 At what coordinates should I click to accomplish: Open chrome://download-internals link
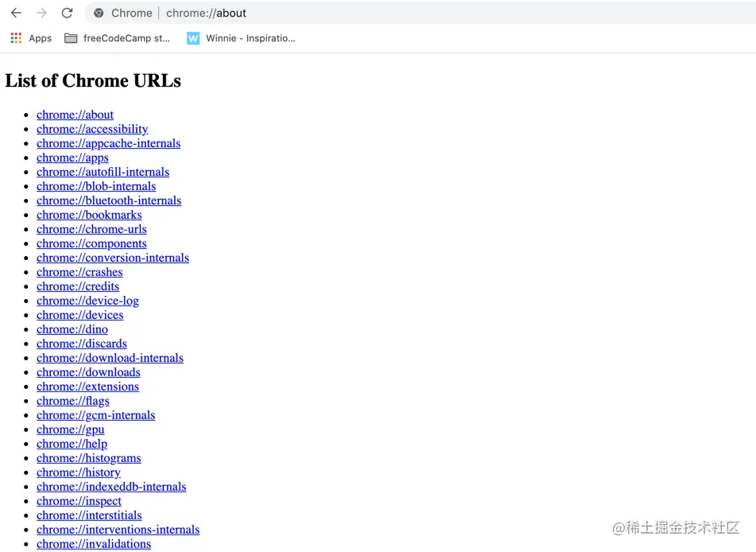coord(110,358)
